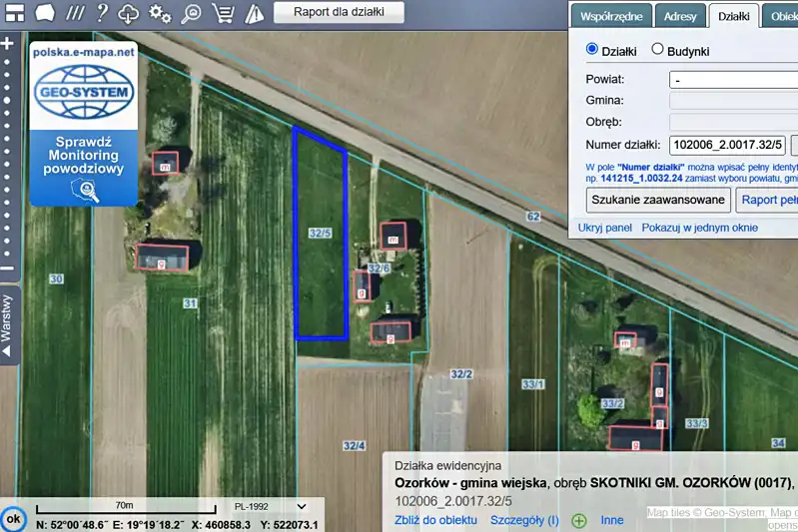Click the panel layout icon in toolbar
The height and width of the screenshot is (532, 798).
pos(14,13)
